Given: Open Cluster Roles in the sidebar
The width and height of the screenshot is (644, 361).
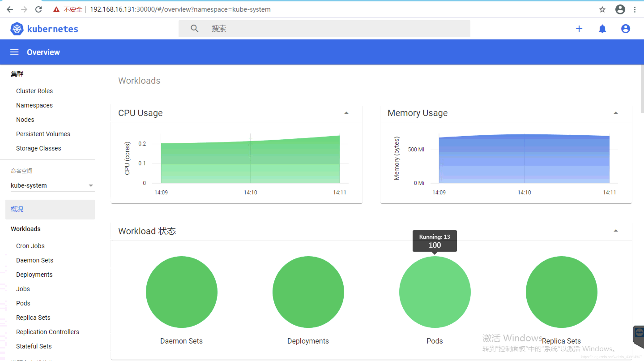Looking at the screenshot, I should [34, 91].
